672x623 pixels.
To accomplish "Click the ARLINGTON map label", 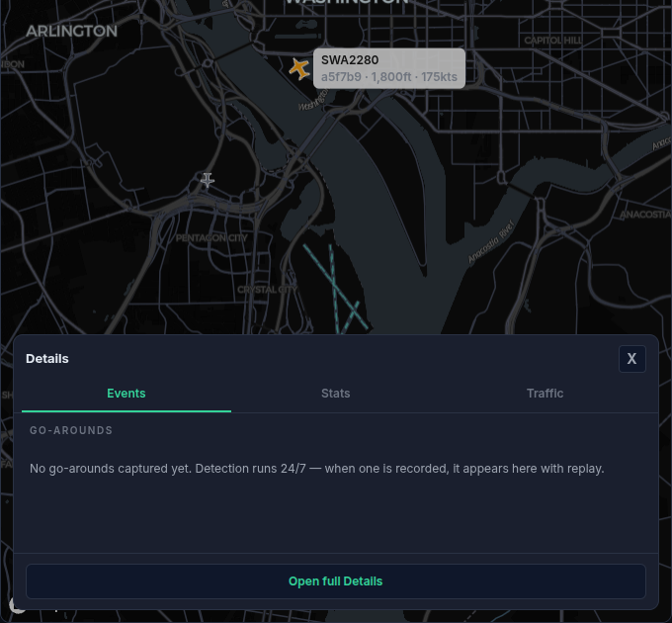I will point(71,31).
